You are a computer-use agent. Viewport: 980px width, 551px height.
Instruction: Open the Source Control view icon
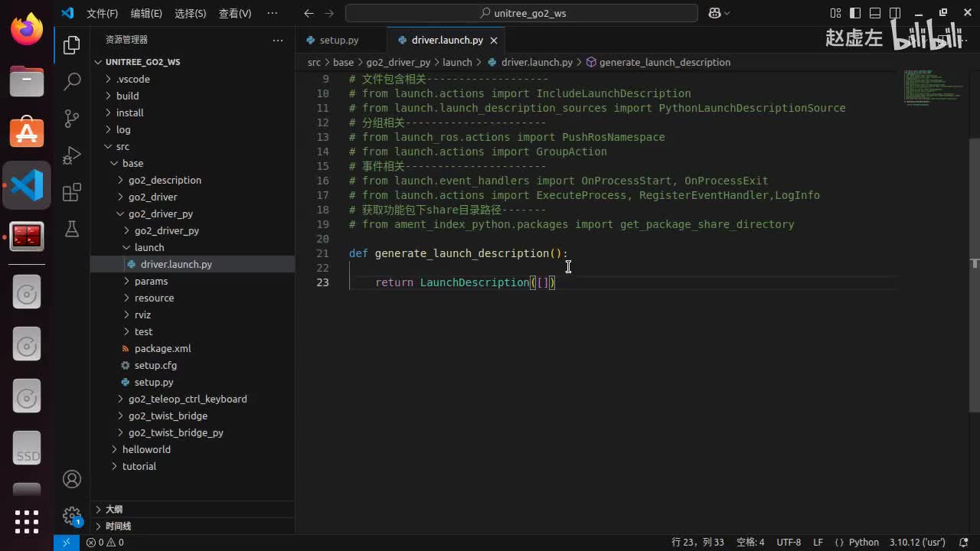pyautogui.click(x=72, y=119)
